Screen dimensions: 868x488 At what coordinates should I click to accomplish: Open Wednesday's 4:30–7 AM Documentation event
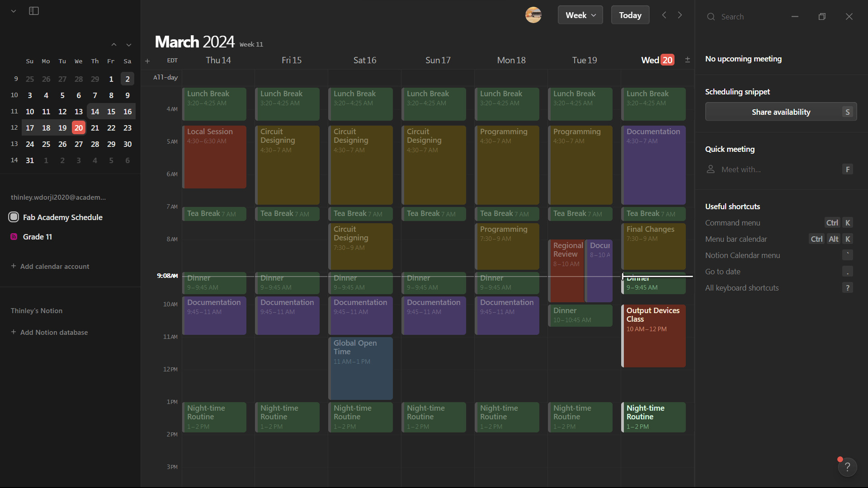(654, 165)
